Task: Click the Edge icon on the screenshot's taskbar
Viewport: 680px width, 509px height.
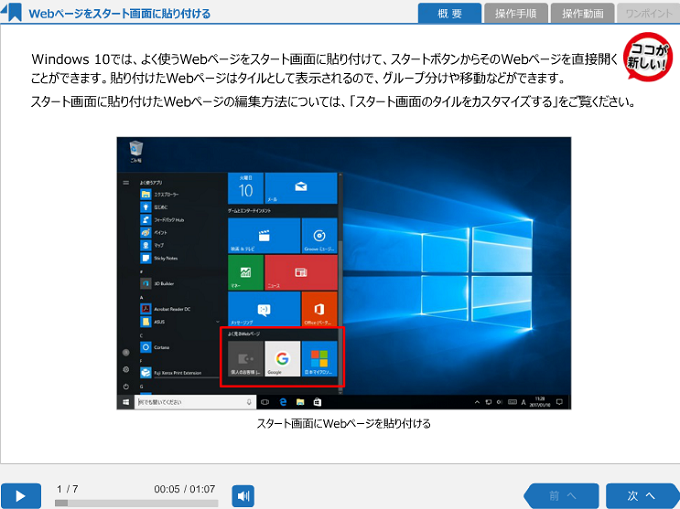Action: point(283,402)
